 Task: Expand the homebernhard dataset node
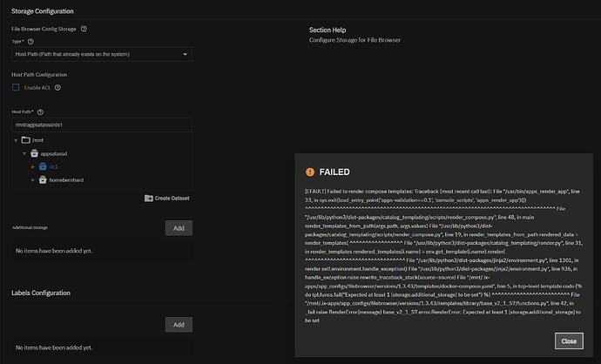(x=32, y=179)
